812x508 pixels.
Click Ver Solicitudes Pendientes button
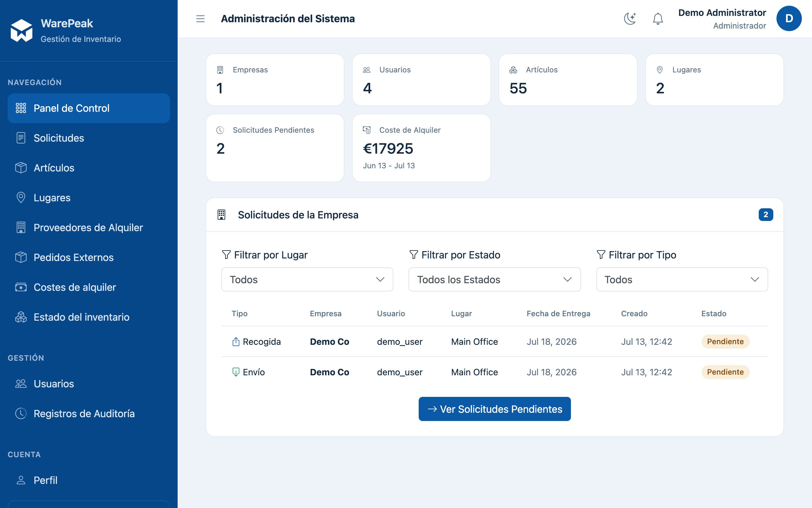(494, 409)
